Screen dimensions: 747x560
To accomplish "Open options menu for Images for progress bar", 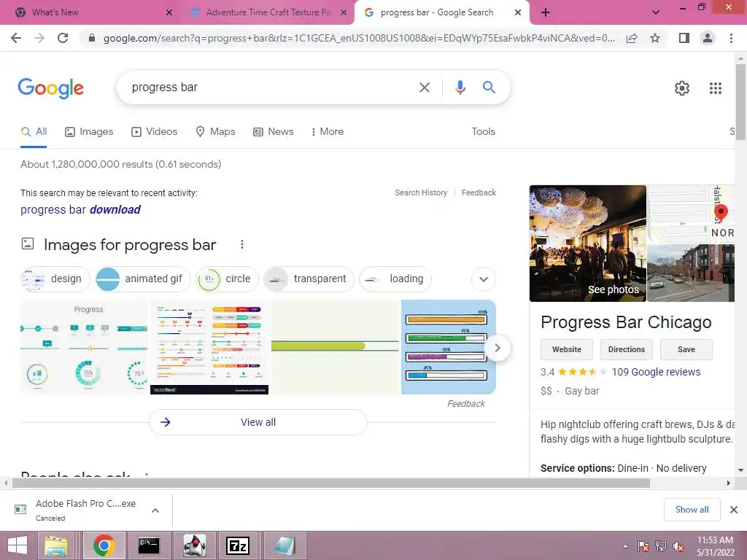I will (x=242, y=244).
